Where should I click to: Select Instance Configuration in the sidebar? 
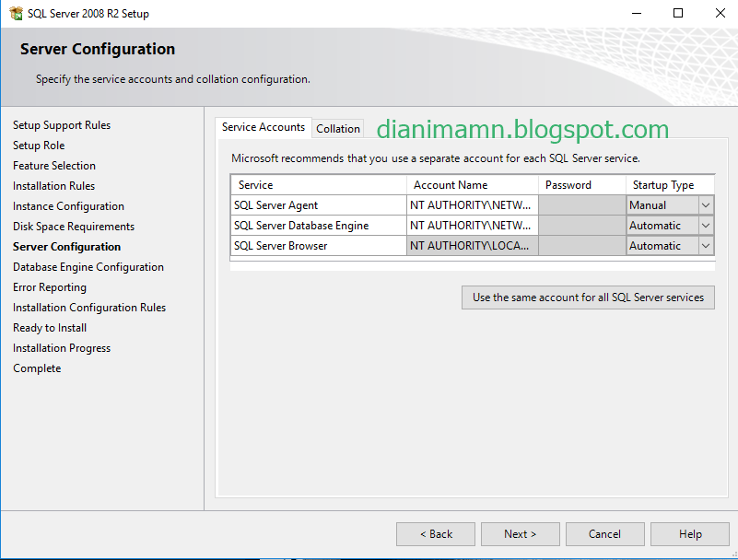[68, 205]
